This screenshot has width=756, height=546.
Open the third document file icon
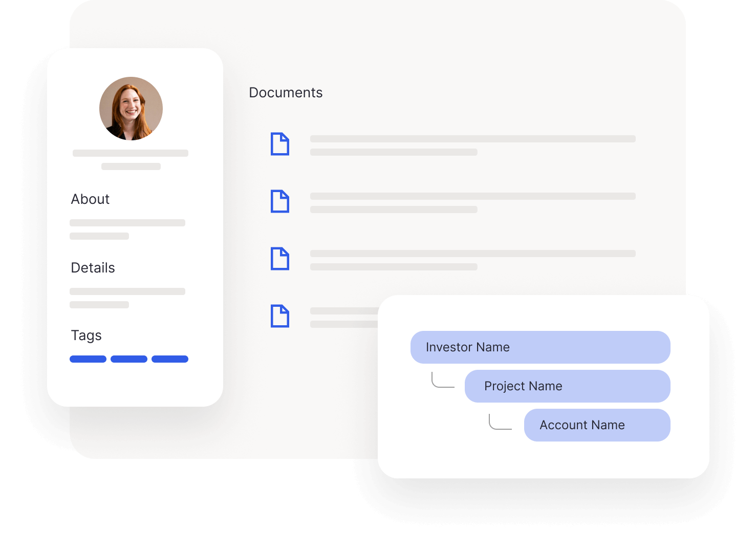tap(280, 259)
